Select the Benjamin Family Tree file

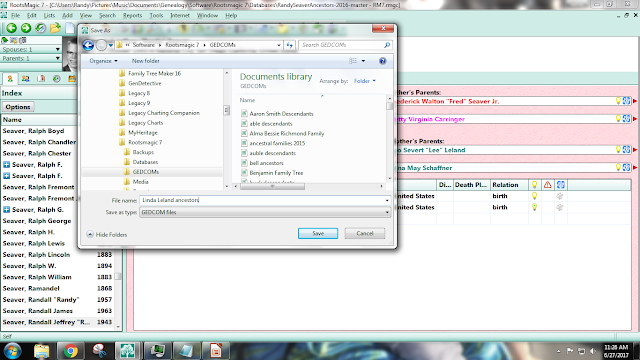pyautogui.click(x=276, y=173)
